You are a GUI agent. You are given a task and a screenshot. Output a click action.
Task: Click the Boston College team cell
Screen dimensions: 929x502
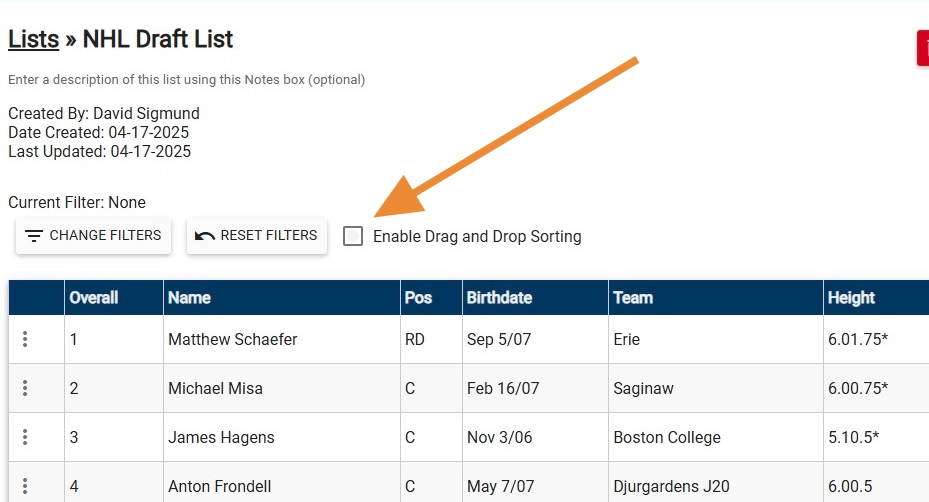click(x=667, y=438)
